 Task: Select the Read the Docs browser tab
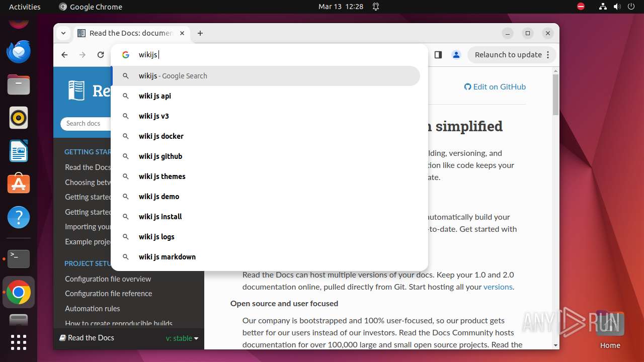[131, 33]
